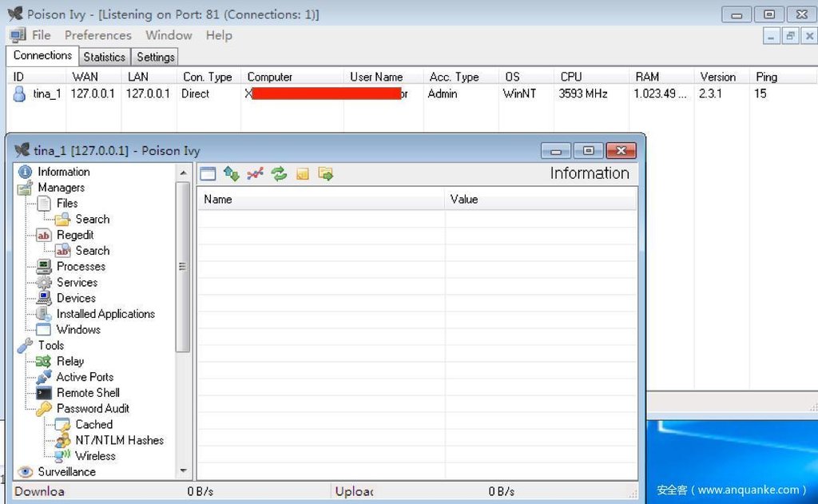
Task: Open the Installed Applications icon
Action: click(x=45, y=314)
